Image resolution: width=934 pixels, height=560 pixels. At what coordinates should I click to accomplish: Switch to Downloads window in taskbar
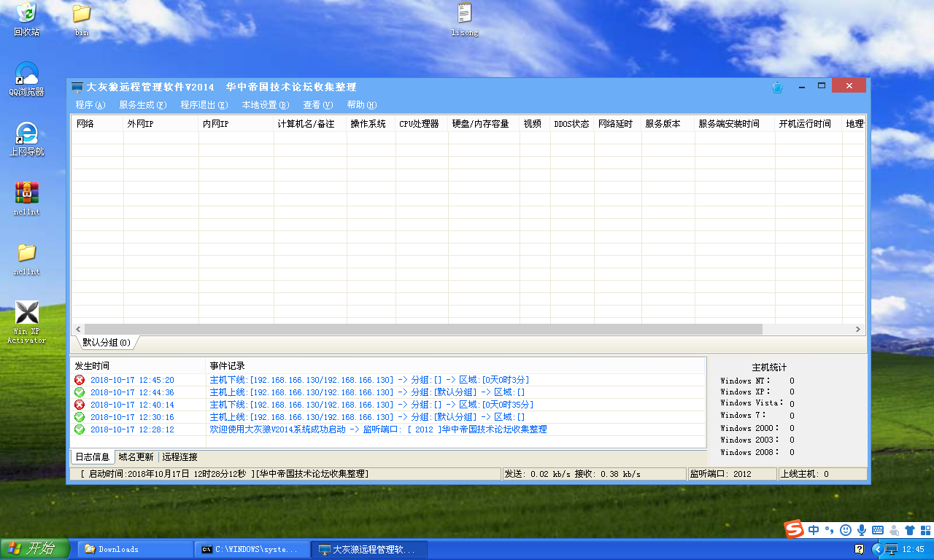[x=136, y=549]
